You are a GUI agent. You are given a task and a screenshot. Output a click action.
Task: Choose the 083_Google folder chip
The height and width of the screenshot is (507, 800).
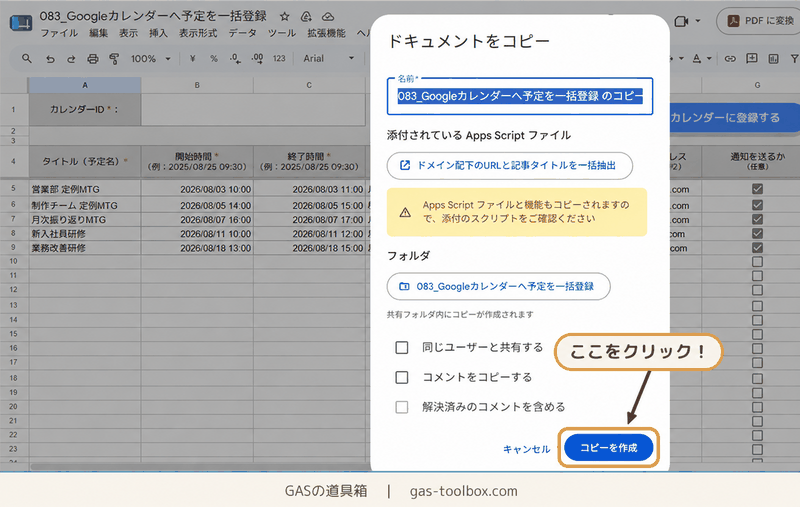pos(498,286)
